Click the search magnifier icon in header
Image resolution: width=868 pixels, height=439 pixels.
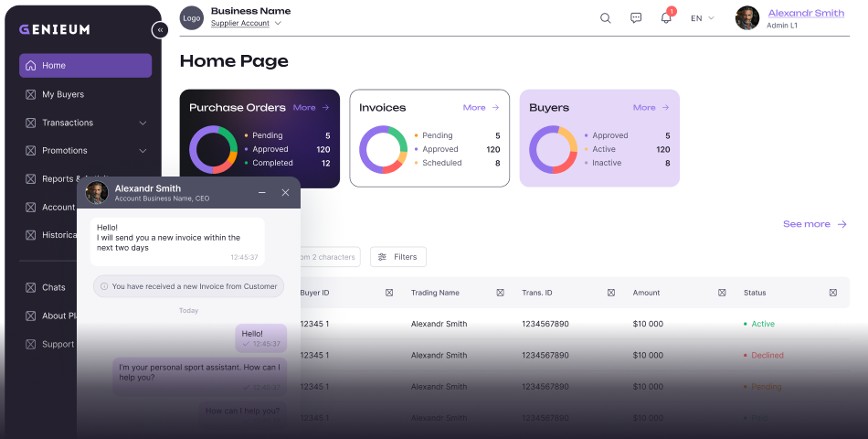605,18
